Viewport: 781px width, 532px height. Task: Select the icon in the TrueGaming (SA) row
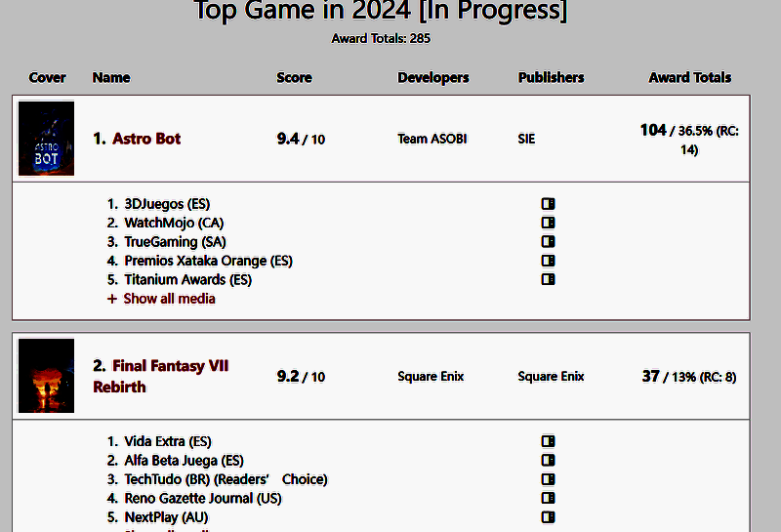coord(548,241)
